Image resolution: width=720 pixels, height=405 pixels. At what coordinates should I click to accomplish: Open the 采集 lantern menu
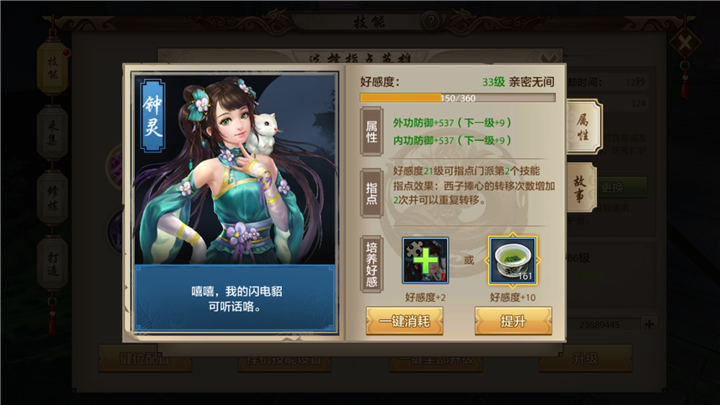pyautogui.click(x=52, y=133)
